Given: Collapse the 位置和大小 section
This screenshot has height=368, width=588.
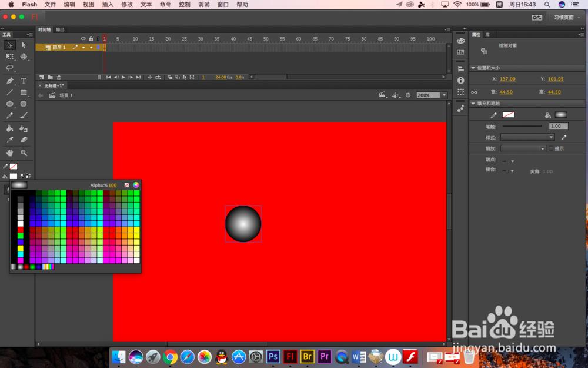Looking at the screenshot, I should click(x=473, y=68).
